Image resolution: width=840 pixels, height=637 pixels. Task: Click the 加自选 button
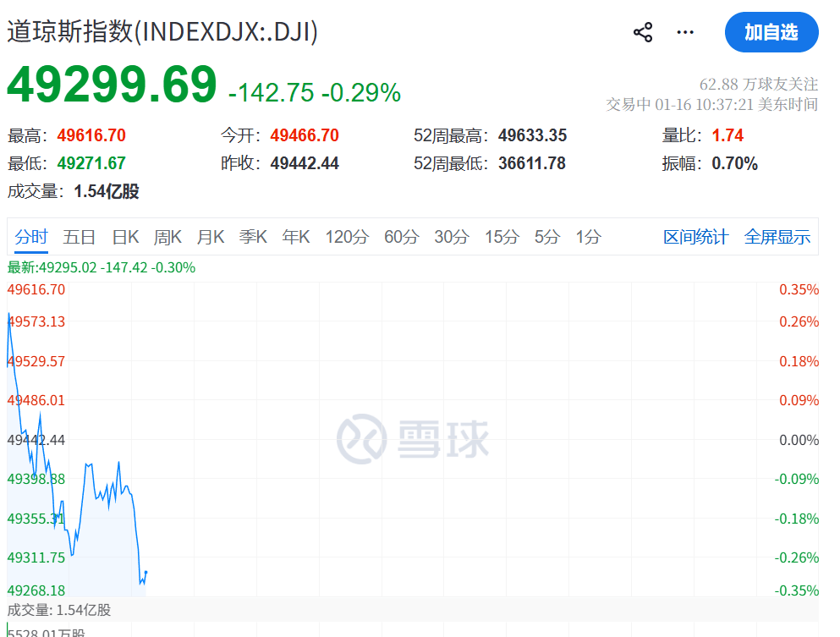pos(771,33)
